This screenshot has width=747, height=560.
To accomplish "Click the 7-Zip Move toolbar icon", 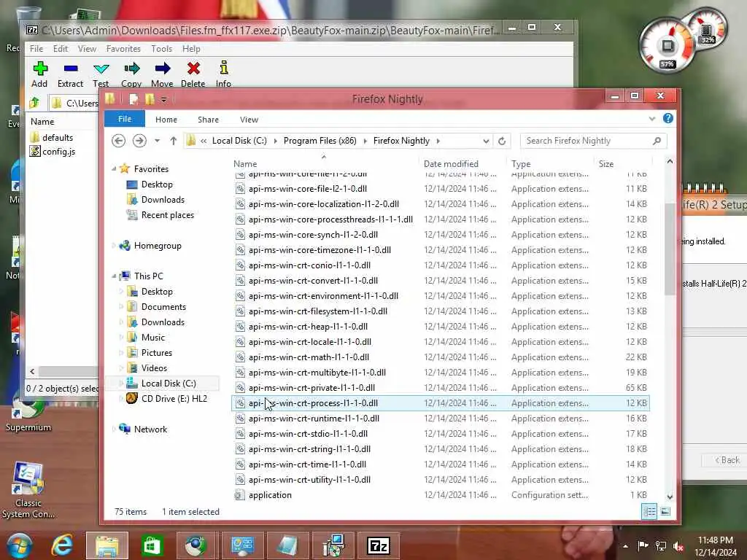I will tap(163, 69).
